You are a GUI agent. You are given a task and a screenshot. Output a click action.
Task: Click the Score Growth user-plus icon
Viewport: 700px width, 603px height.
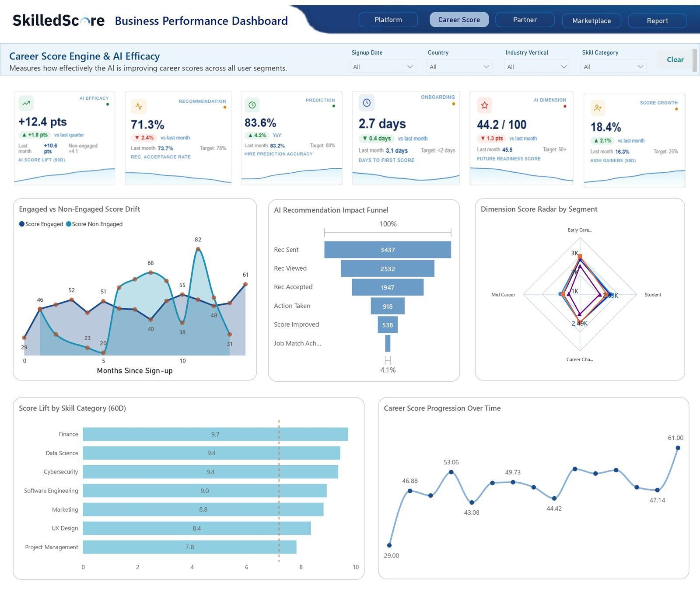598,108
